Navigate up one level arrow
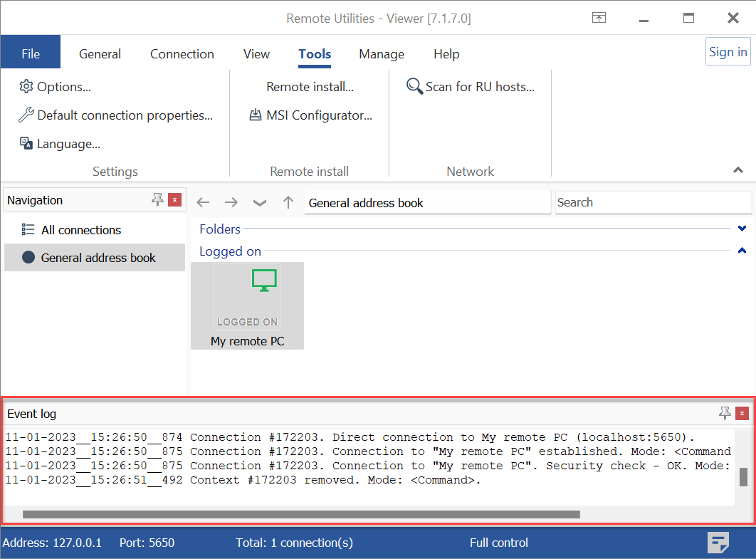This screenshot has height=559, width=756. pos(288,202)
